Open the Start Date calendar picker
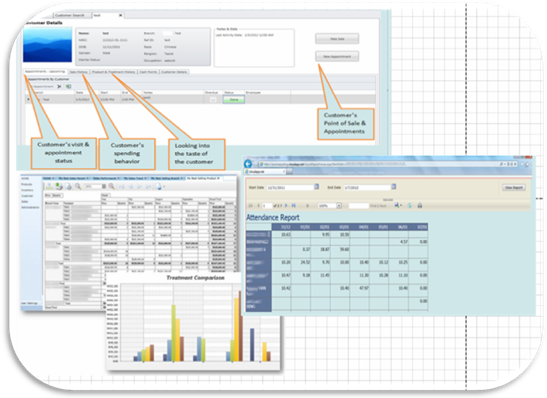Image resolution: width=547 pixels, height=398 pixels. click(317, 187)
